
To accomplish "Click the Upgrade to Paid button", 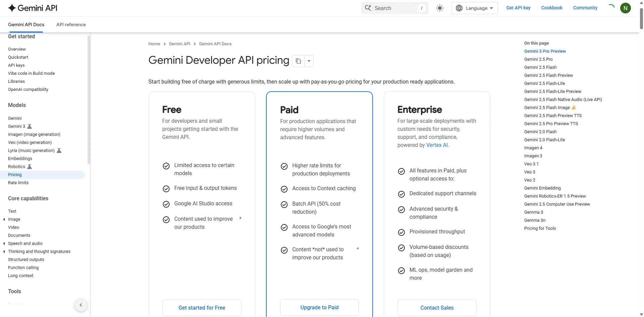I will coord(319,307).
